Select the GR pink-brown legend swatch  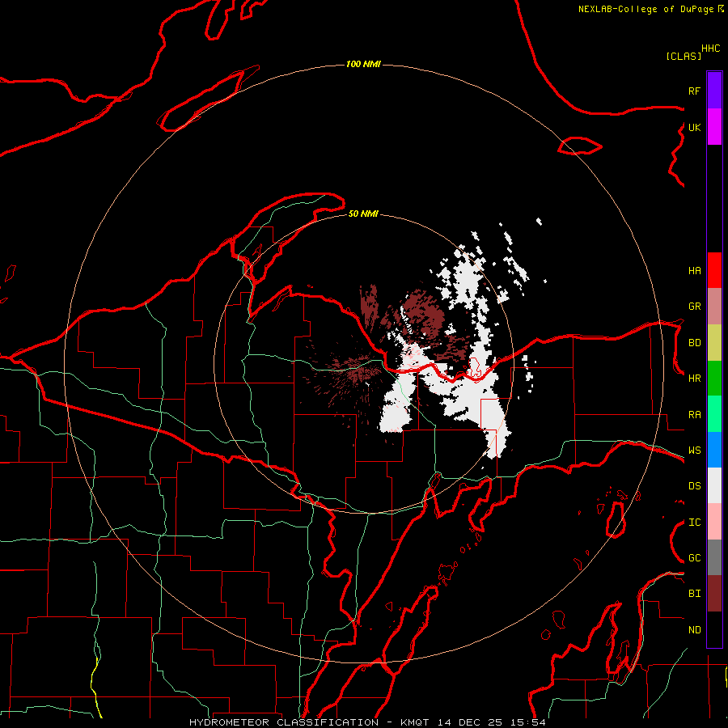point(714,307)
